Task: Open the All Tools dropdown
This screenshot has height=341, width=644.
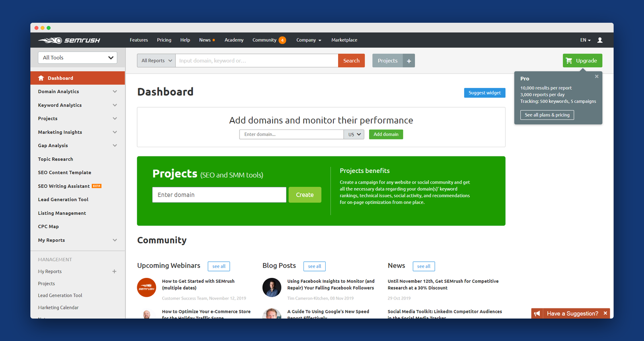Action: coord(78,58)
